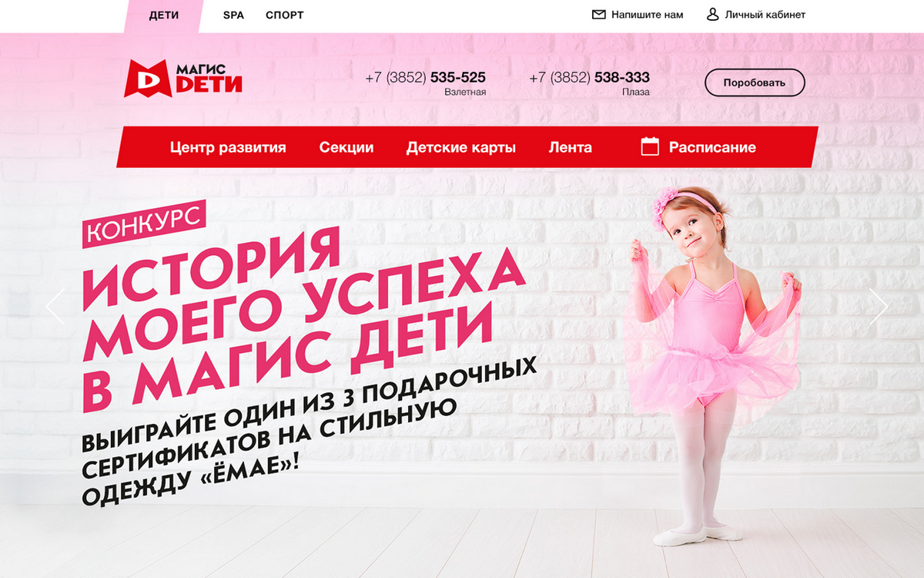The image size is (924, 578).
Task: Click the envelope icon beside Напишите нам
Action: point(598,15)
